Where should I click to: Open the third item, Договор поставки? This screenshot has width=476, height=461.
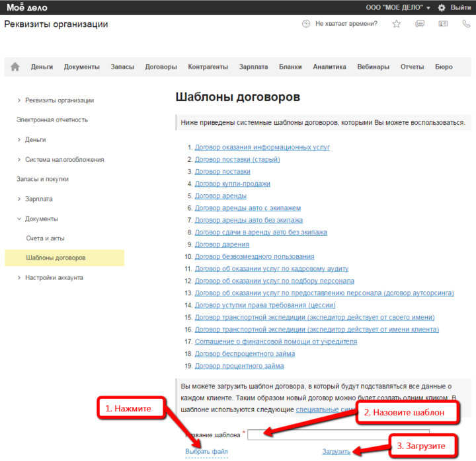point(223,172)
